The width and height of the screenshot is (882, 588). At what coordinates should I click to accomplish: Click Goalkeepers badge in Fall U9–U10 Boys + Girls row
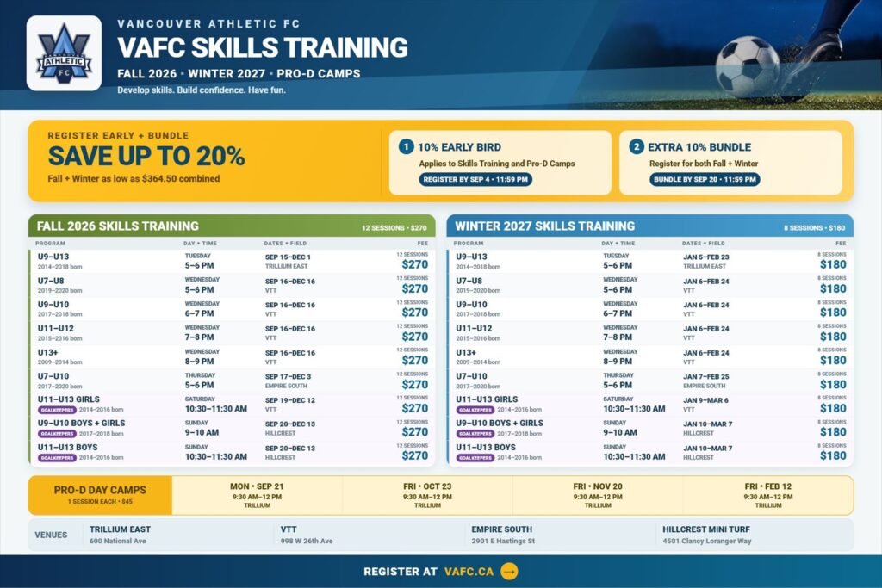pyautogui.click(x=57, y=434)
